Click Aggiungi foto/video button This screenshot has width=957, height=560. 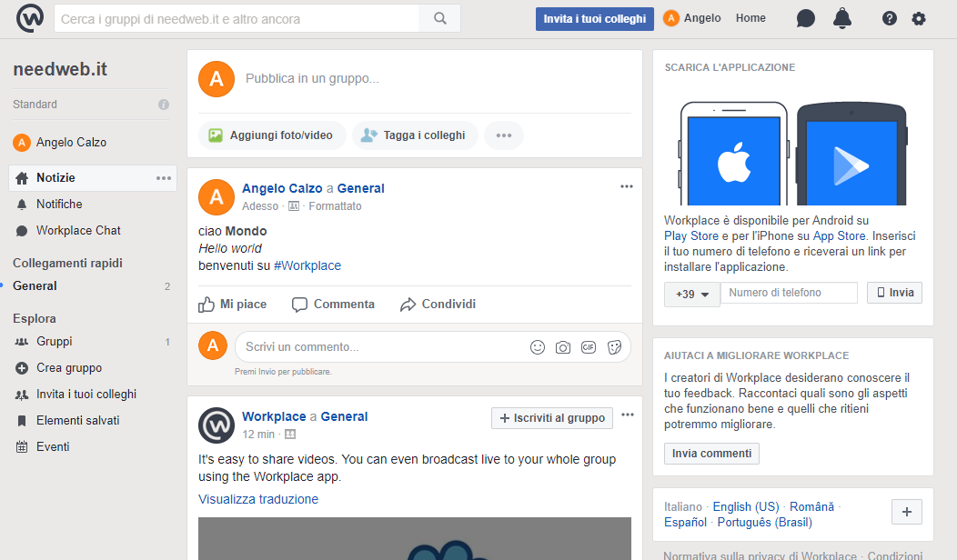point(272,135)
